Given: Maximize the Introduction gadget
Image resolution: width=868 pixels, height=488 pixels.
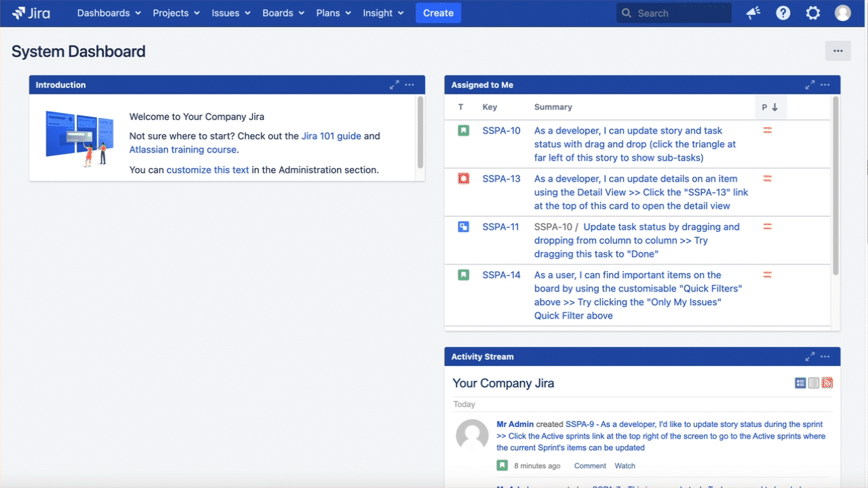Looking at the screenshot, I should point(394,85).
